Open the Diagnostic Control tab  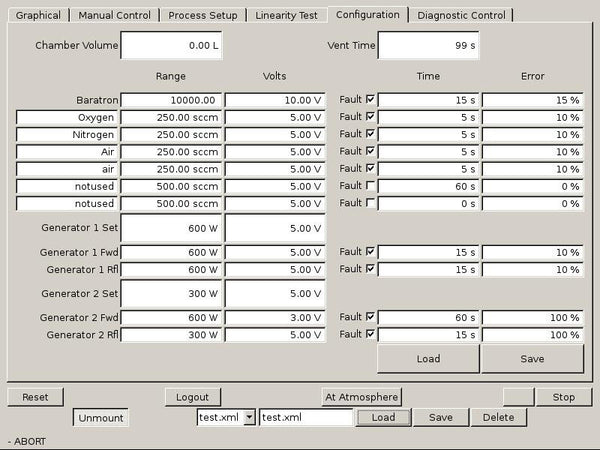point(461,15)
